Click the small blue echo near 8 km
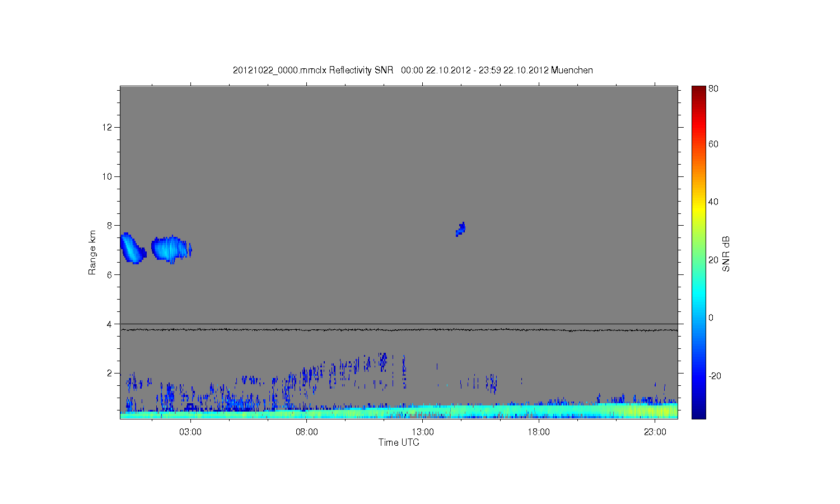This screenshot has height=504, width=840. (x=461, y=229)
